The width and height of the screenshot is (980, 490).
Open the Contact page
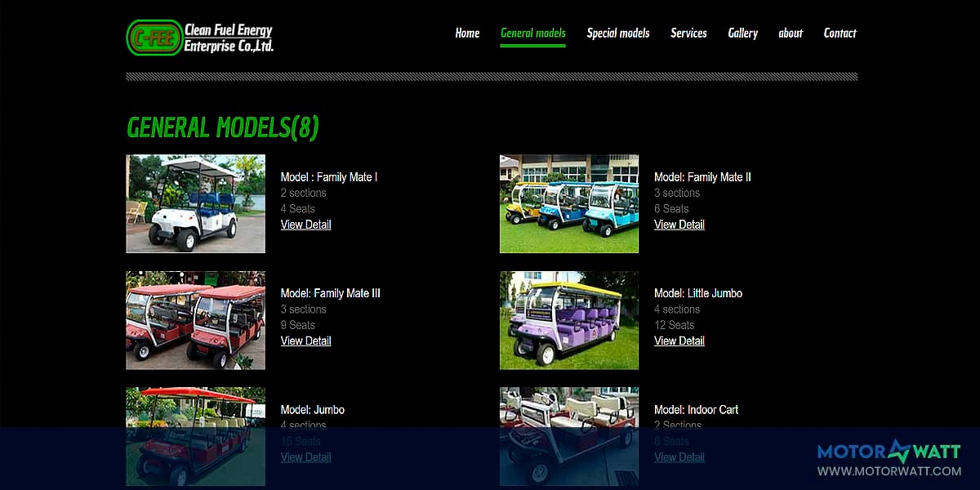(x=840, y=33)
